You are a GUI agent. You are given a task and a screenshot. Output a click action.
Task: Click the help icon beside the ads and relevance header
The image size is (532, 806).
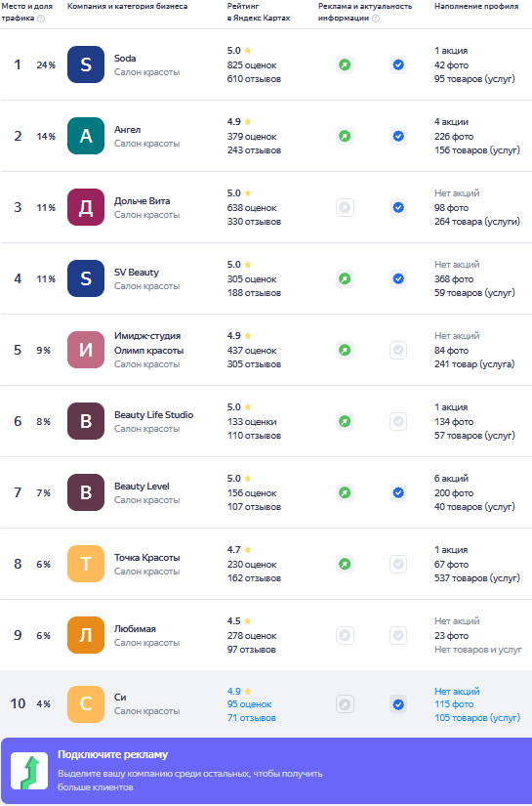(376, 19)
